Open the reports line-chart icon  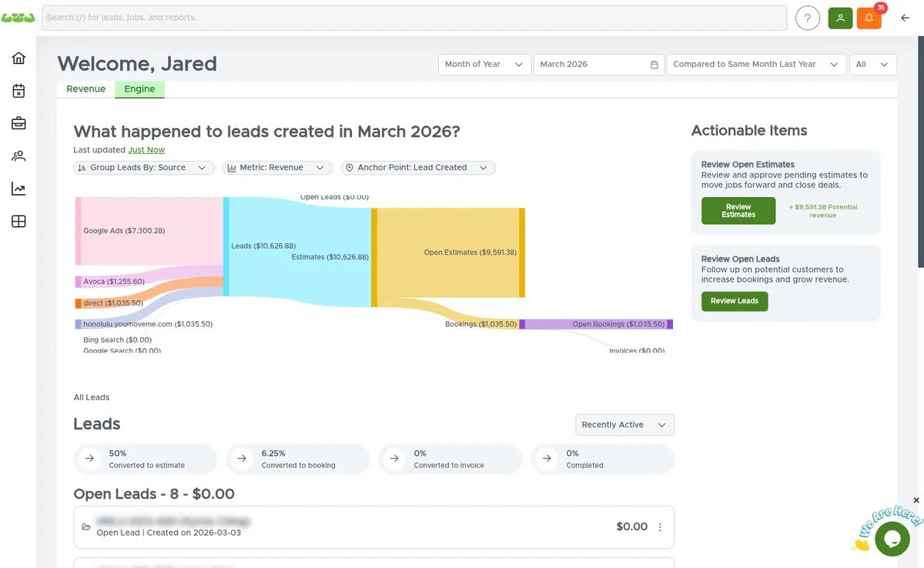[18, 189]
